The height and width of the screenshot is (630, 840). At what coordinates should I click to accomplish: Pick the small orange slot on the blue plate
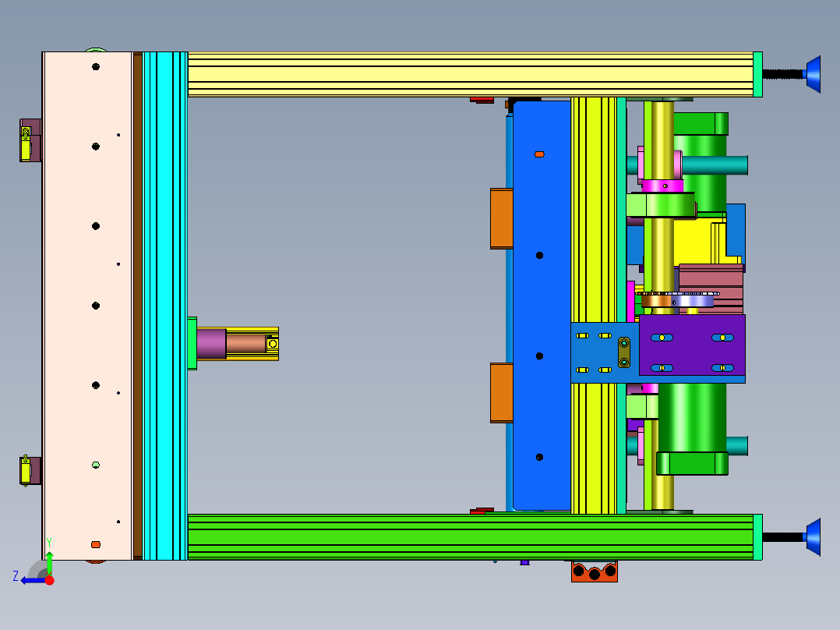(x=539, y=154)
